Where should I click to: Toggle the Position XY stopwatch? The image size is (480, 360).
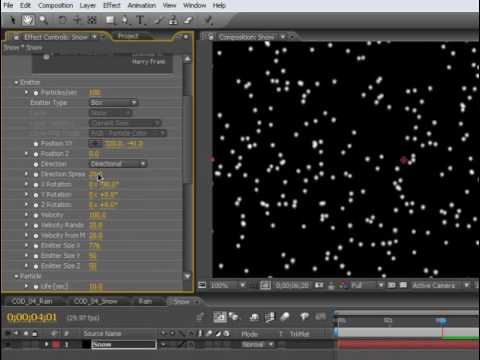tap(36, 144)
